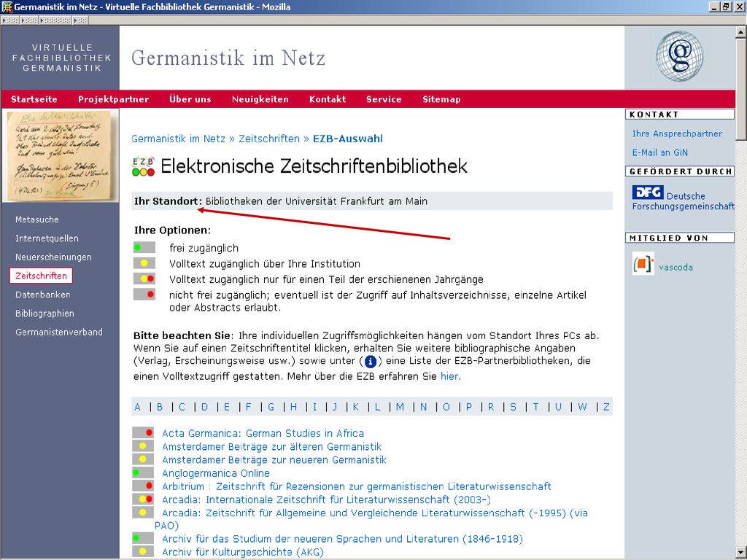
Task: Click yellow status icon beside Archiv für Kulturgeschichte
Action: pos(143,552)
